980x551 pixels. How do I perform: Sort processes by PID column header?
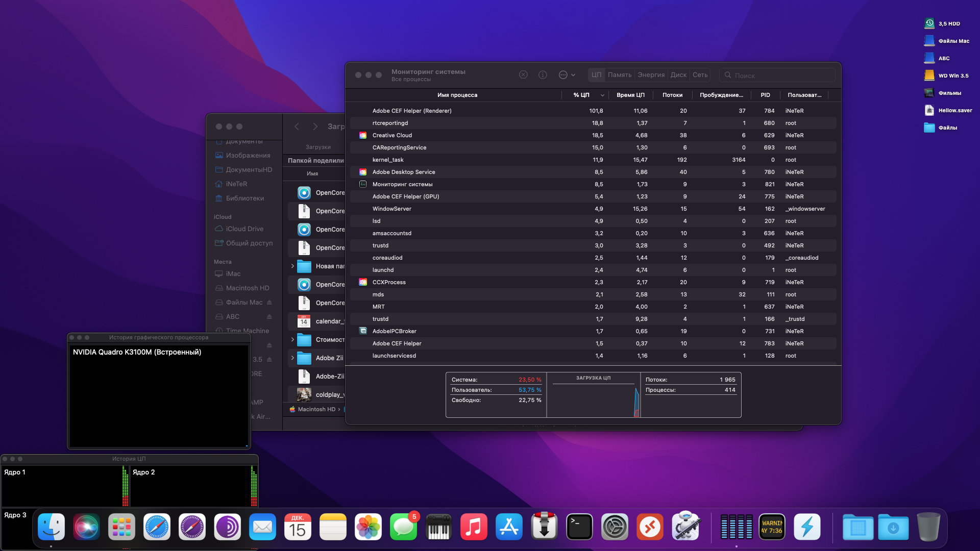(x=765, y=95)
